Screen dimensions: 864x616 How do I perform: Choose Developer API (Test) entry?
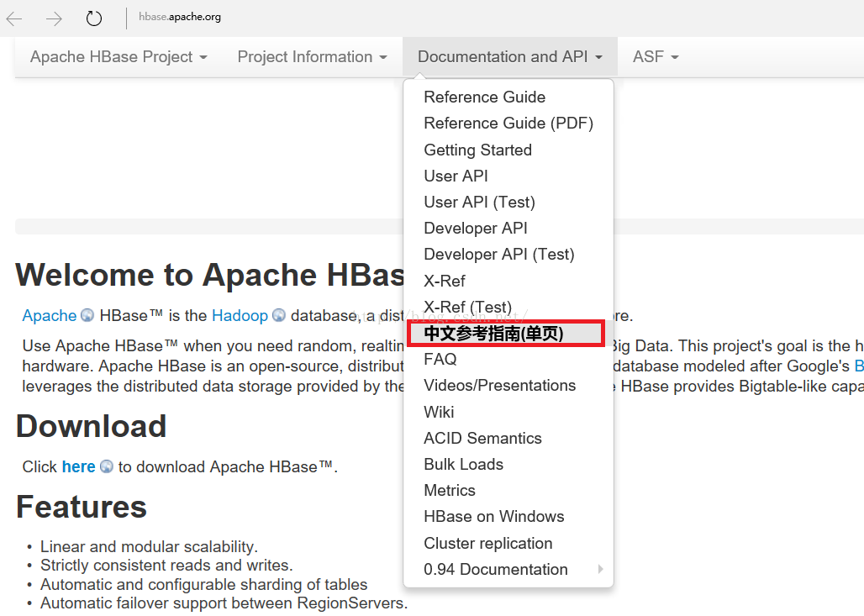(x=499, y=254)
